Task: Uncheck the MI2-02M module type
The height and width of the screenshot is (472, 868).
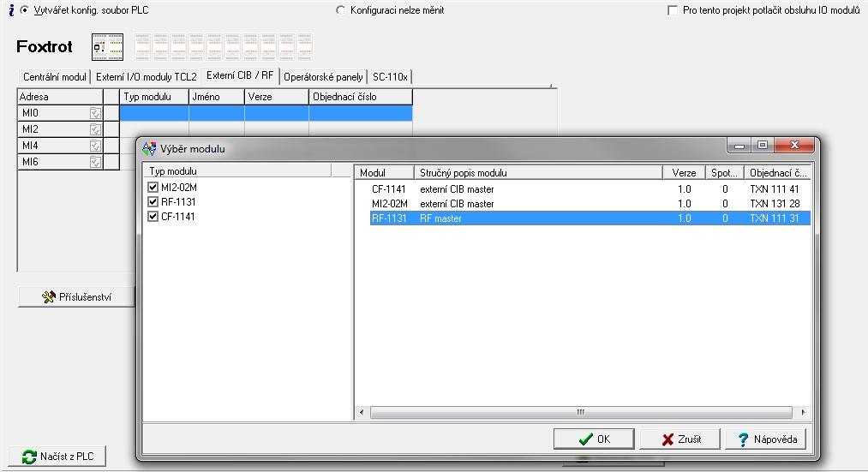Action: click(153, 187)
